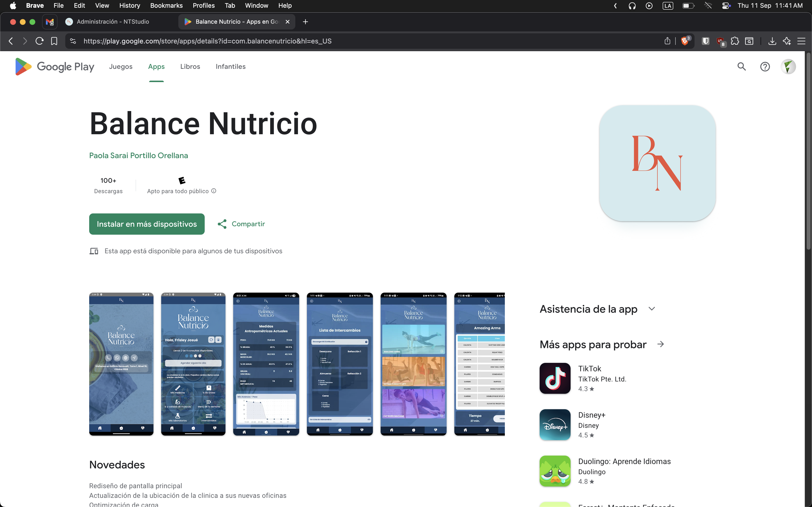Open the Help center question mark icon
Image resolution: width=812 pixels, height=507 pixels.
tap(765, 67)
